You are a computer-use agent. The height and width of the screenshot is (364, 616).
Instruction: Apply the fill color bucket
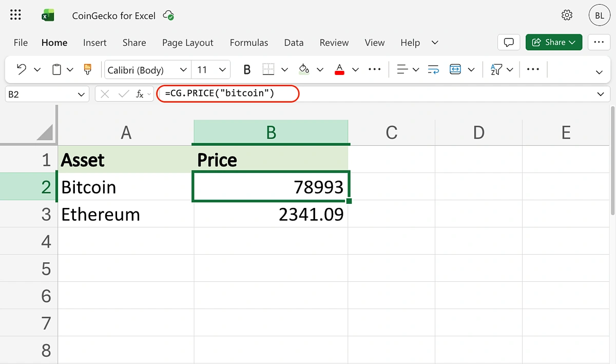304,69
